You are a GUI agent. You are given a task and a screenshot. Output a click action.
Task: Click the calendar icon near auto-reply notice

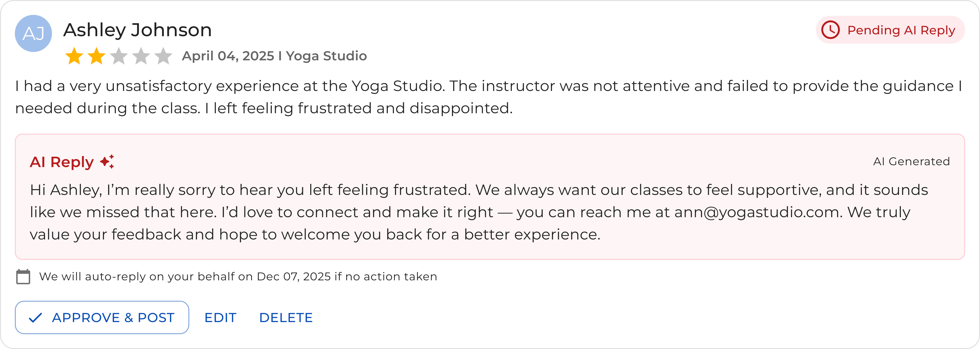point(23,276)
